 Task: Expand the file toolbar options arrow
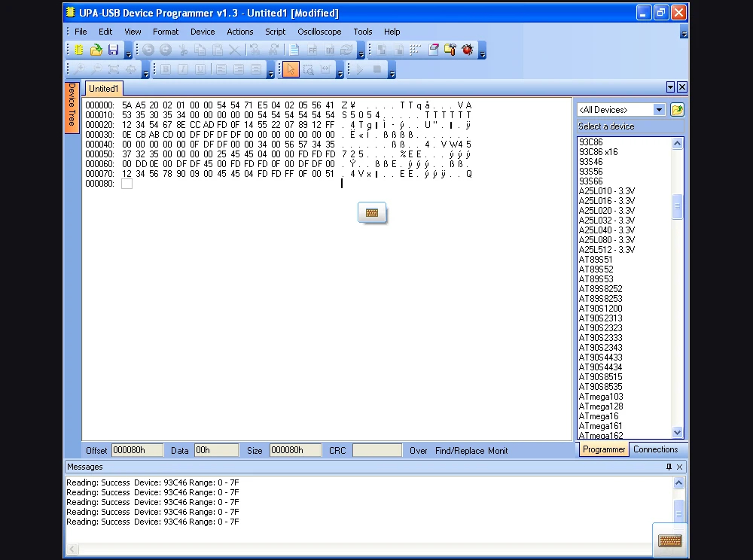tap(129, 53)
